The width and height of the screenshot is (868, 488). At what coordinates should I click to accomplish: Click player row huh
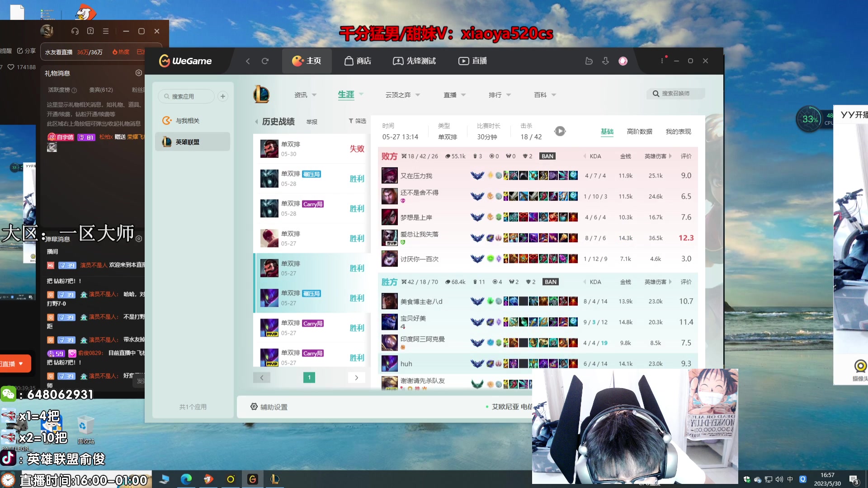[x=538, y=364]
